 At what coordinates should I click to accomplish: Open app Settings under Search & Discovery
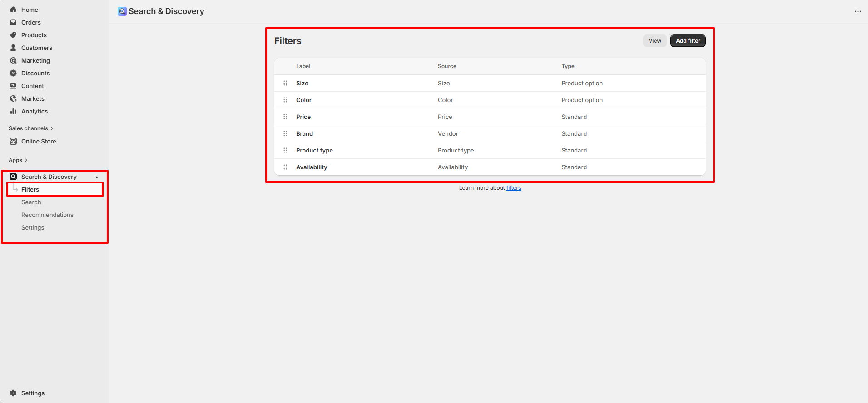[x=33, y=227]
